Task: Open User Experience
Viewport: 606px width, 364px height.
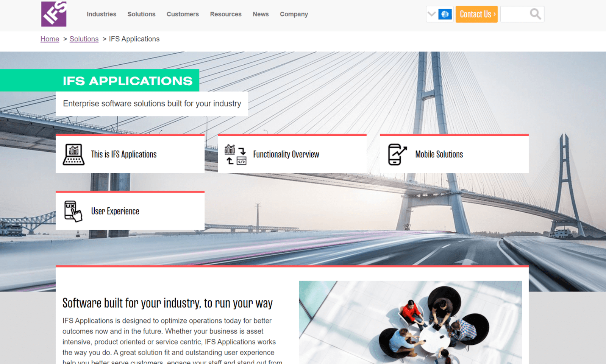Action: pos(130,210)
